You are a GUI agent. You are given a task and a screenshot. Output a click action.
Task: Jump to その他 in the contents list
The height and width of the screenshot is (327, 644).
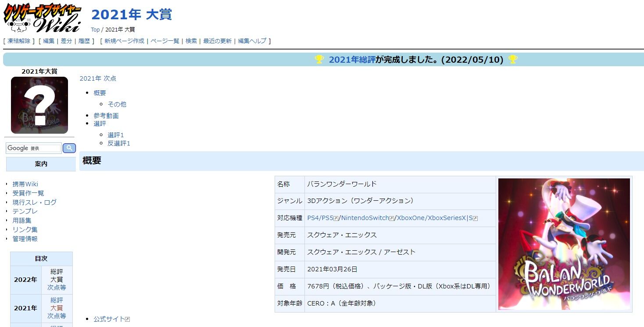pyautogui.click(x=117, y=104)
